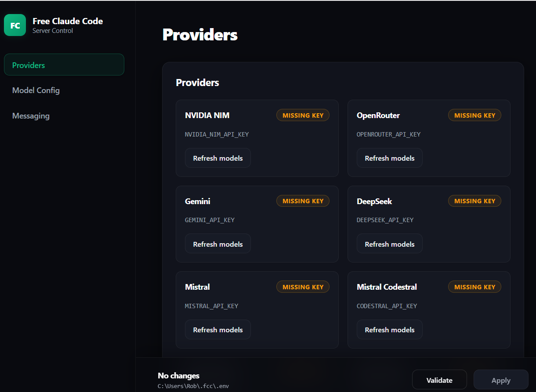Open the Providers sidebar section

[64, 65]
